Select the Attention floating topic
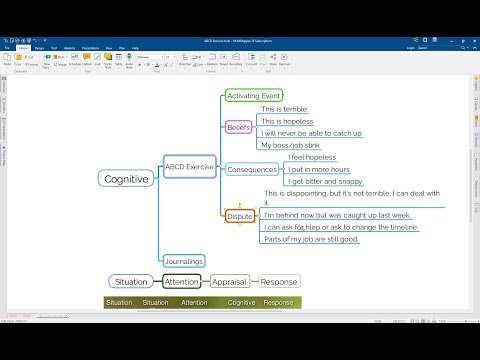 pos(182,282)
